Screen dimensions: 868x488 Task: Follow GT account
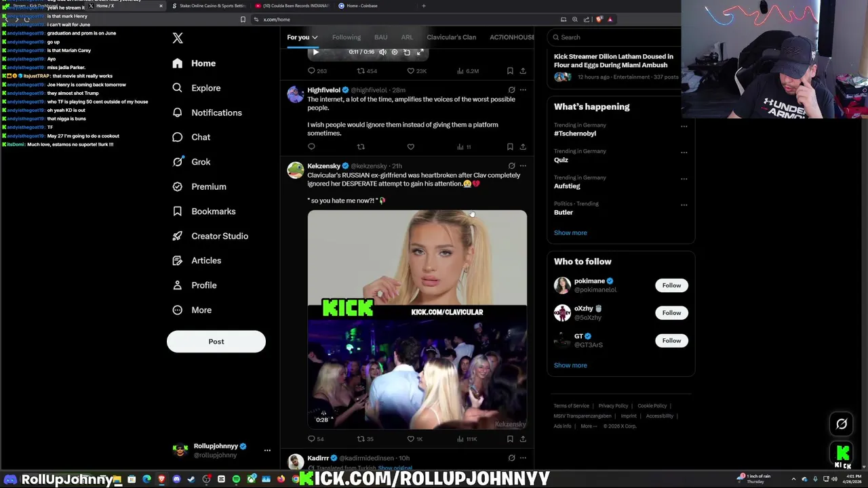click(x=671, y=340)
